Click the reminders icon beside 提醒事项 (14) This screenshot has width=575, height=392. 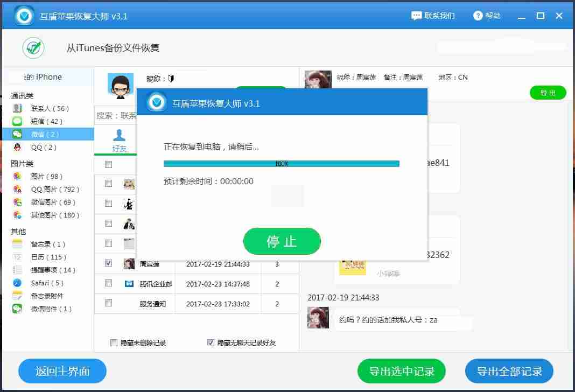(17, 270)
